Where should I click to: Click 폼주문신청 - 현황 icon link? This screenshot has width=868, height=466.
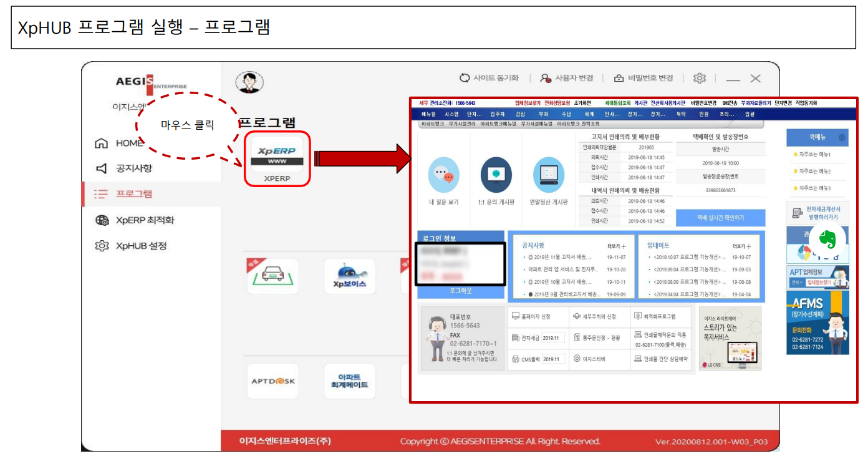[x=596, y=337]
